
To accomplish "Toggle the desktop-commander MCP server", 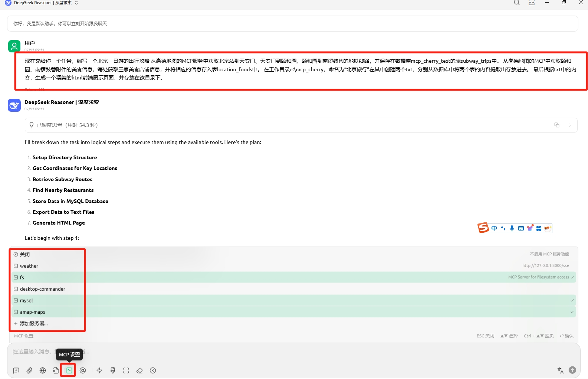I will (x=293, y=289).
